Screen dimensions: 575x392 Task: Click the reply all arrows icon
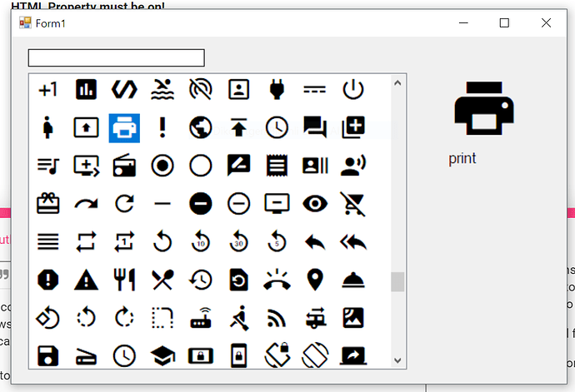(354, 241)
